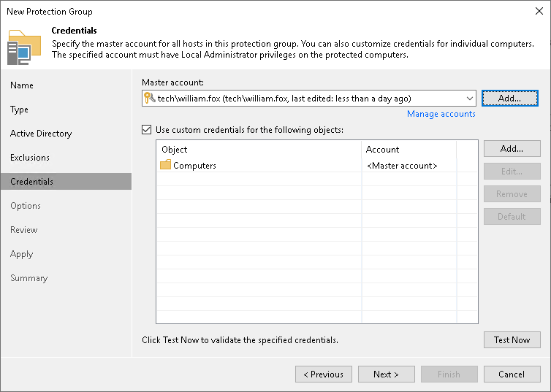Click the key icon in Master account field

(149, 98)
